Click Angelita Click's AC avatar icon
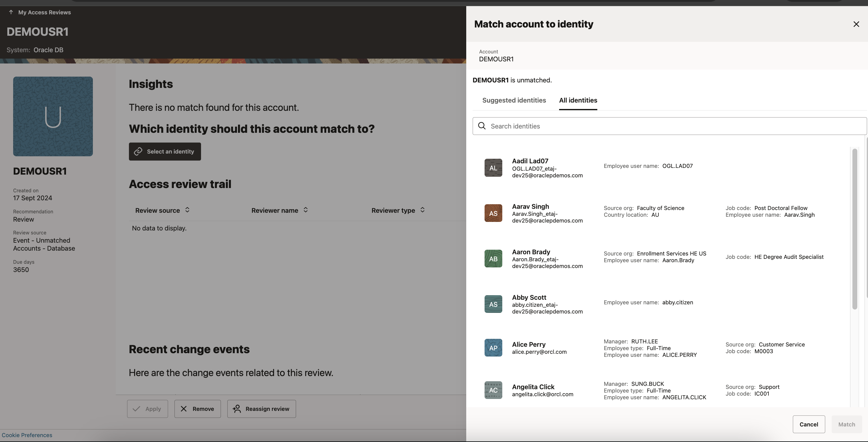 click(493, 390)
